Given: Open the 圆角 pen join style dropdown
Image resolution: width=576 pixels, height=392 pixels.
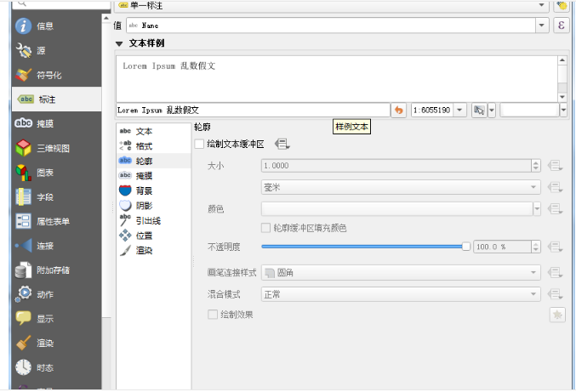Looking at the screenshot, I should (401, 272).
